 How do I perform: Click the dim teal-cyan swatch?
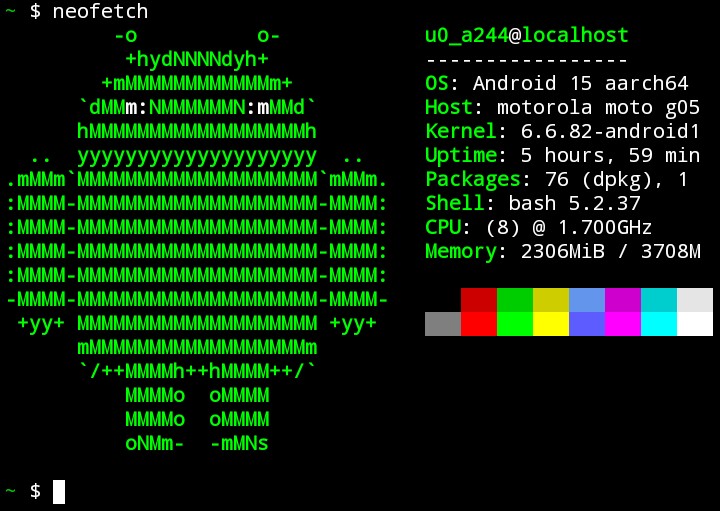point(659,300)
